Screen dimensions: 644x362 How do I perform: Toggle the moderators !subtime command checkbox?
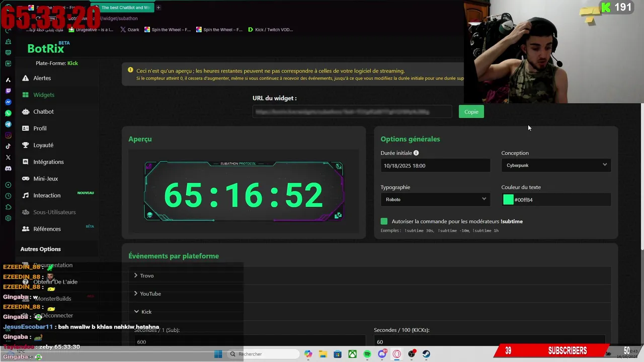coord(384,221)
